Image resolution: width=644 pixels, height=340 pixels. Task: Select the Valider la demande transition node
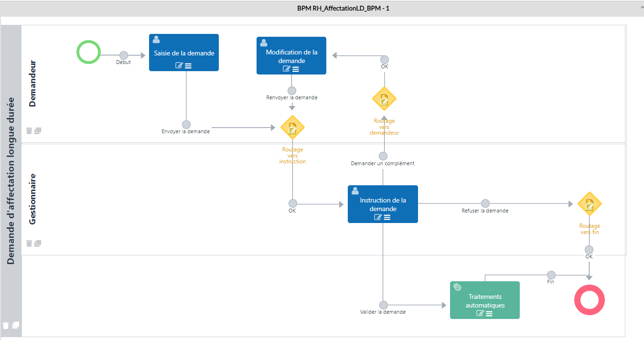pos(383,305)
